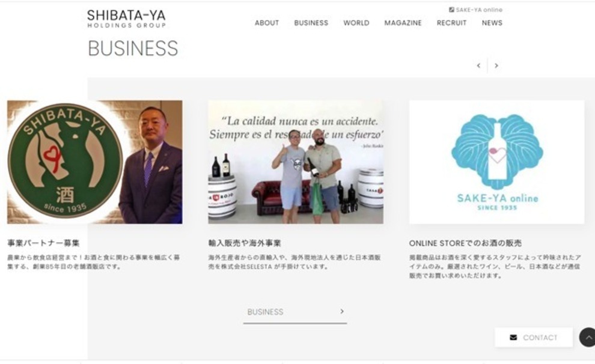Select NEWS in the navigation bar
Image resolution: width=595 pixels, height=364 pixels.
coord(492,23)
